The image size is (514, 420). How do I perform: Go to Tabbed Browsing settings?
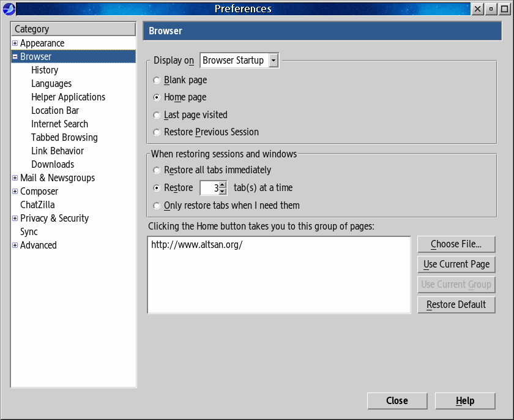(x=64, y=138)
